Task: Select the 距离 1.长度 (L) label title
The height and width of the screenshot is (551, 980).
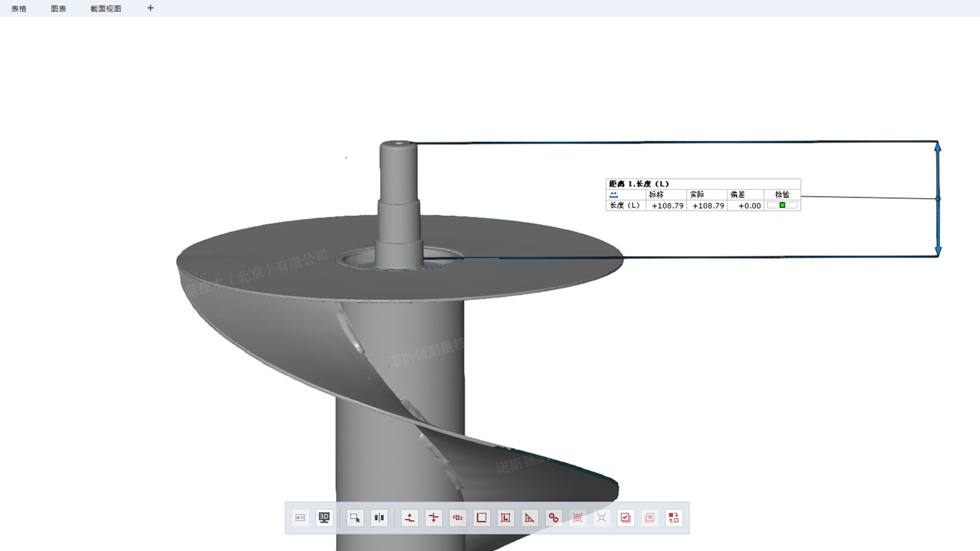Action: coord(639,184)
